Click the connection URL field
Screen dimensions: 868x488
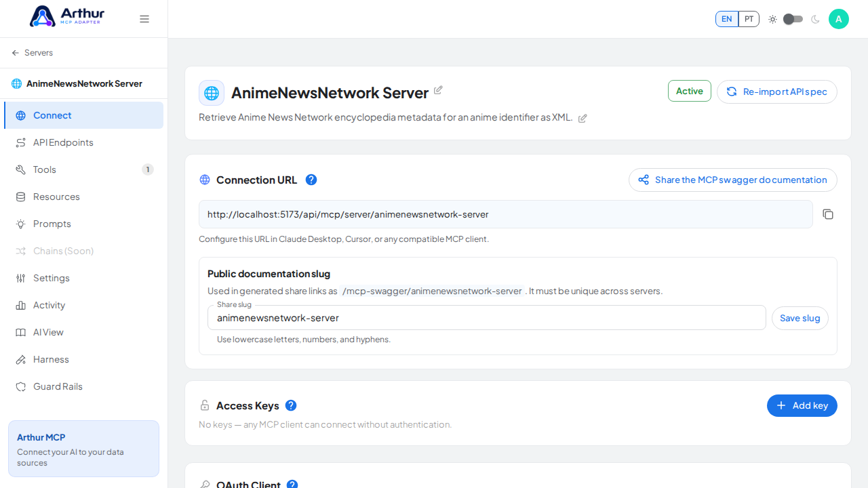(x=506, y=214)
